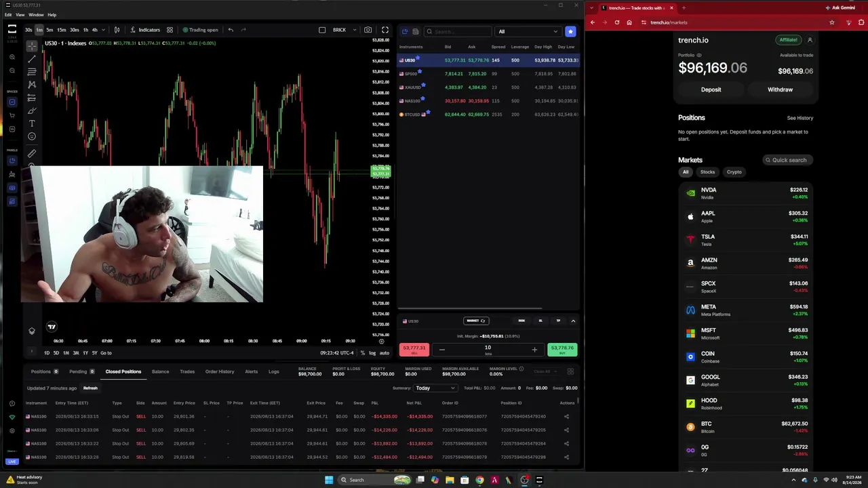Click the favorites star button in watchlist
The width and height of the screenshot is (868, 488).
click(x=570, y=31)
